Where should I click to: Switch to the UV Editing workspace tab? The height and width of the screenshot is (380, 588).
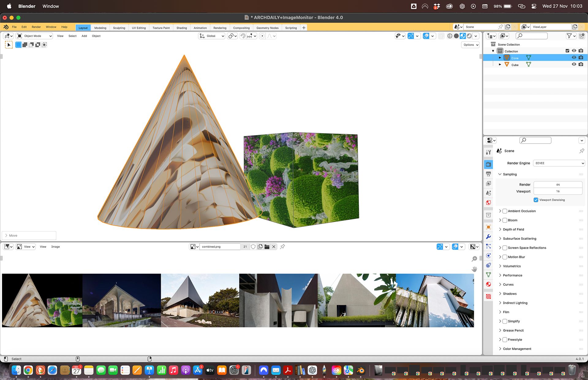coord(139,28)
